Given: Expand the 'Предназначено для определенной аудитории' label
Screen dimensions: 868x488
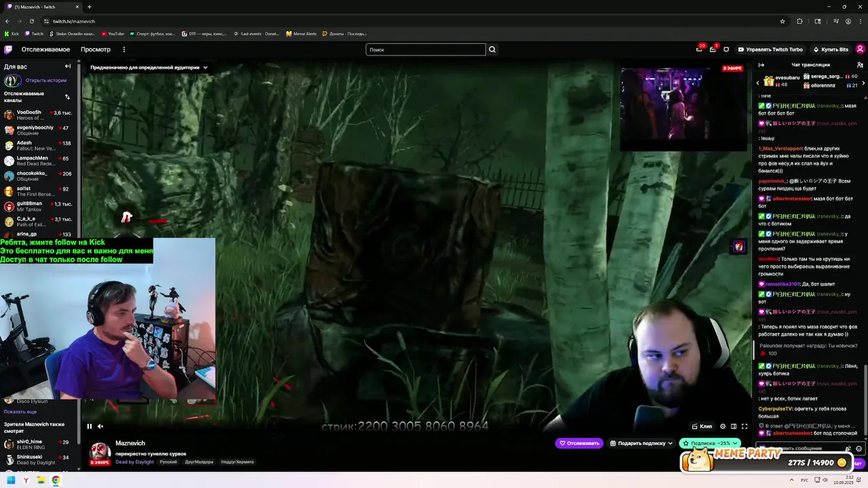Looking at the screenshot, I should click(x=149, y=67).
